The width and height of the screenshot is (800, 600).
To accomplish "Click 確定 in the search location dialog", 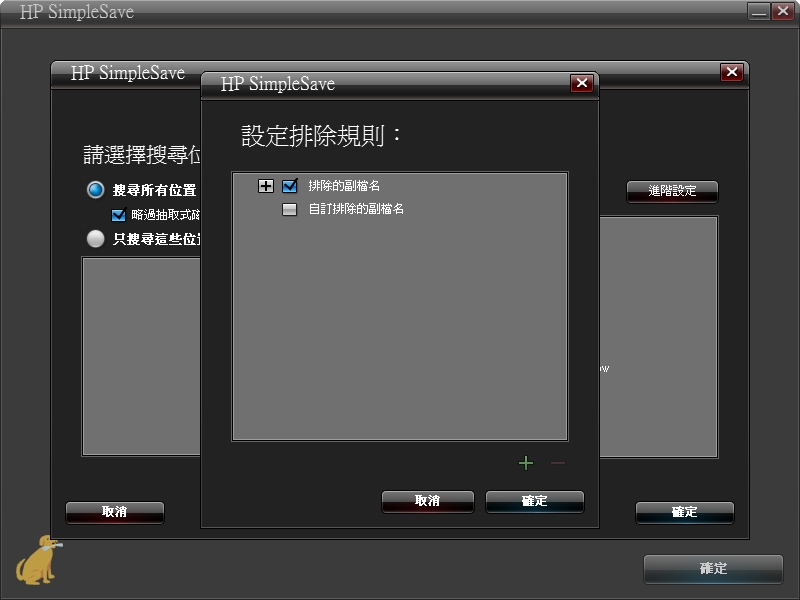I will tap(685, 512).
